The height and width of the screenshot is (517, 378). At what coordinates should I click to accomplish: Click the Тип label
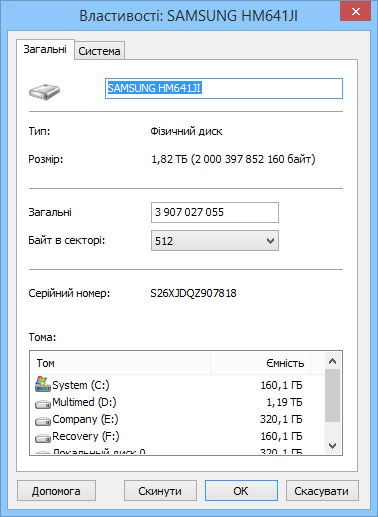[x=39, y=131]
